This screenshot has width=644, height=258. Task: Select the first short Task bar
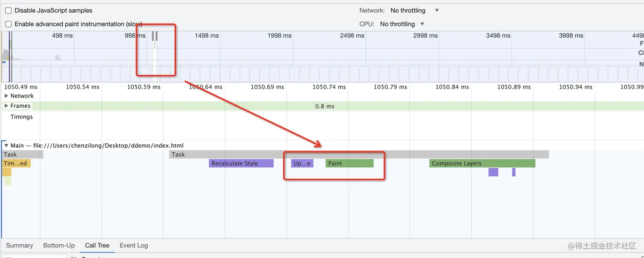[23, 155]
